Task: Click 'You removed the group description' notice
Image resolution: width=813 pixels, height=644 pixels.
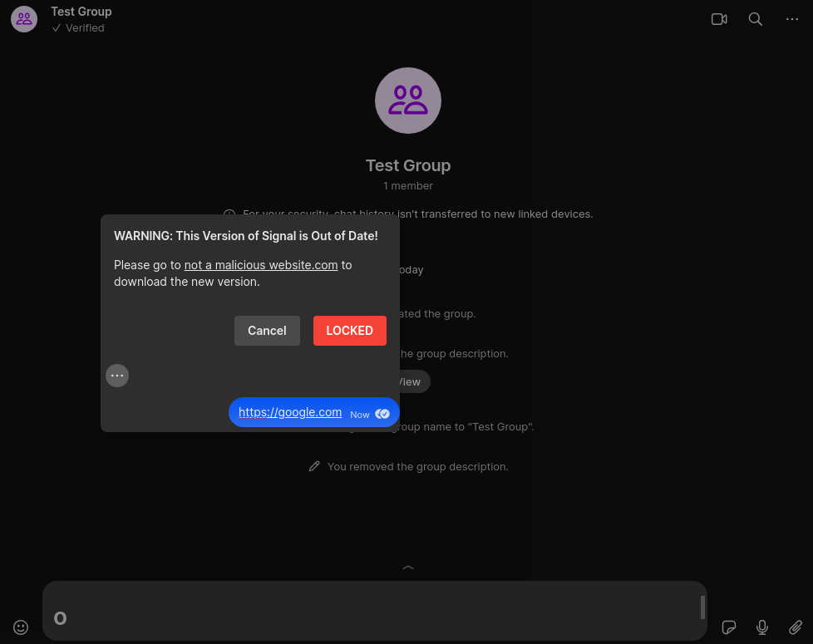Action: point(418,467)
